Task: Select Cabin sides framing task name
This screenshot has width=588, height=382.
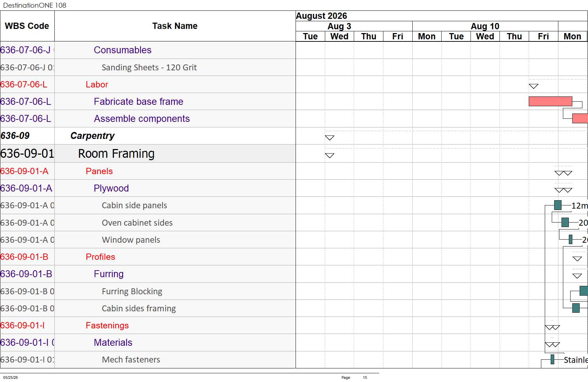Action: 139,309
